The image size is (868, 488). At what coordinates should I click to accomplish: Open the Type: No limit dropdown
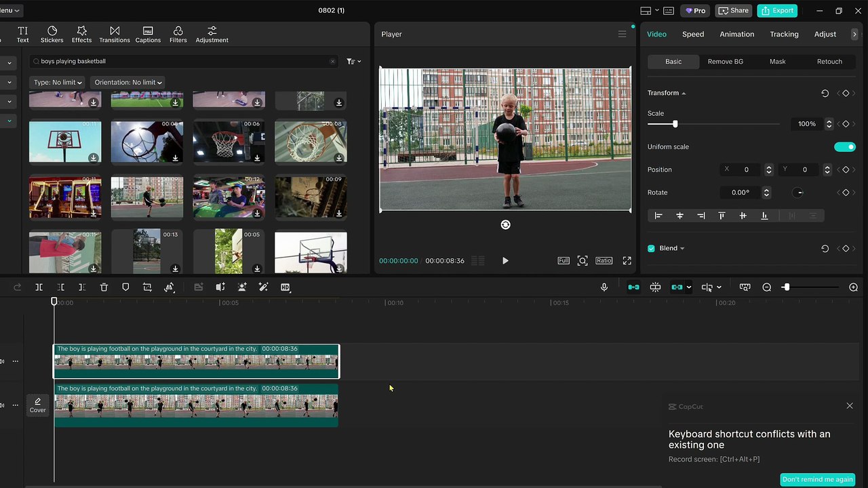pyautogui.click(x=58, y=83)
